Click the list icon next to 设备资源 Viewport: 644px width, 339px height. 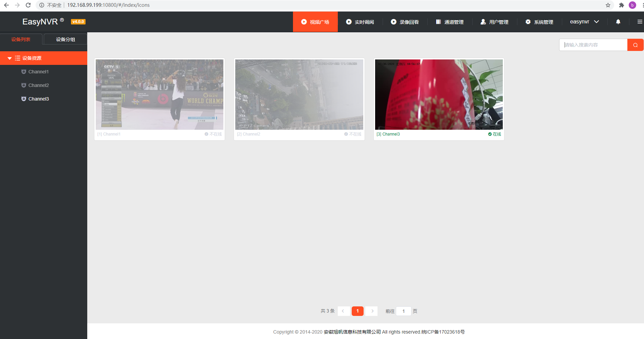click(x=18, y=58)
